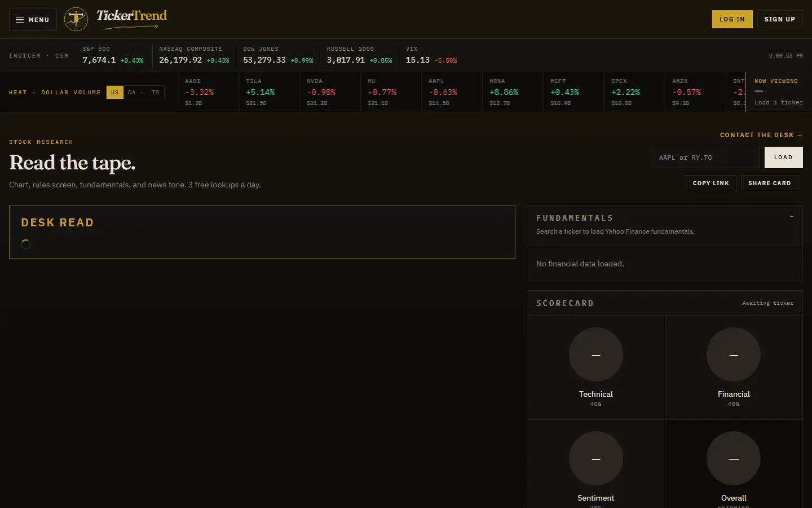
Task: Click the Desk Read loading spinner
Action: click(26, 244)
